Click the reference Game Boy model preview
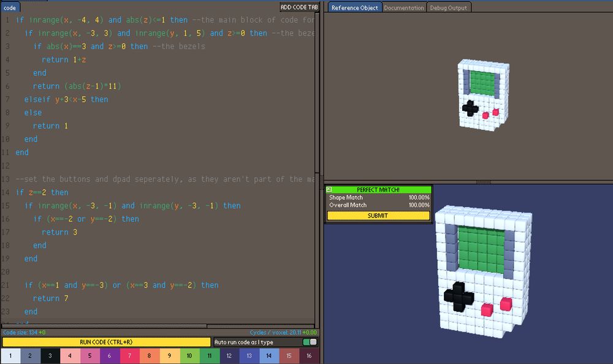Screen dimensions: 613x364 coord(484,95)
